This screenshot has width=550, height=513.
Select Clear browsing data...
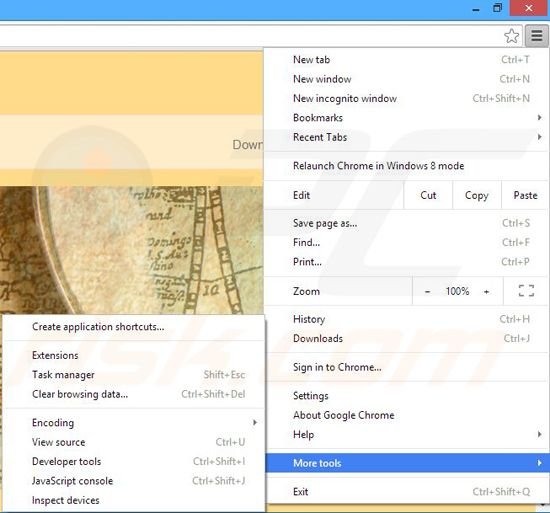tap(133, 394)
